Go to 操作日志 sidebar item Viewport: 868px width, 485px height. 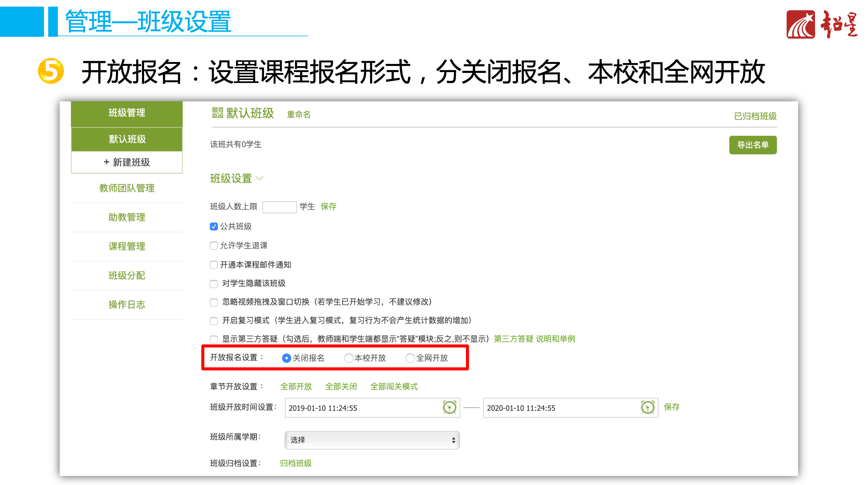coord(127,305)
